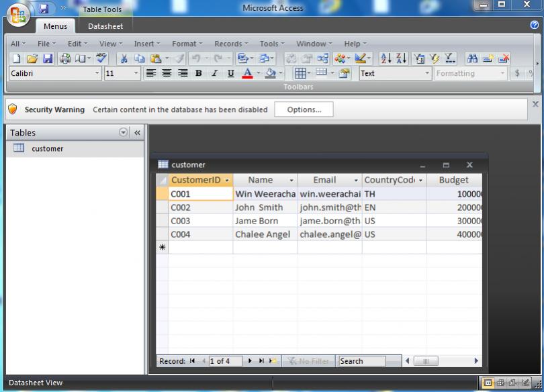Open Access help question mark
This screenshot has width=544, height=392.
point(535,25)
